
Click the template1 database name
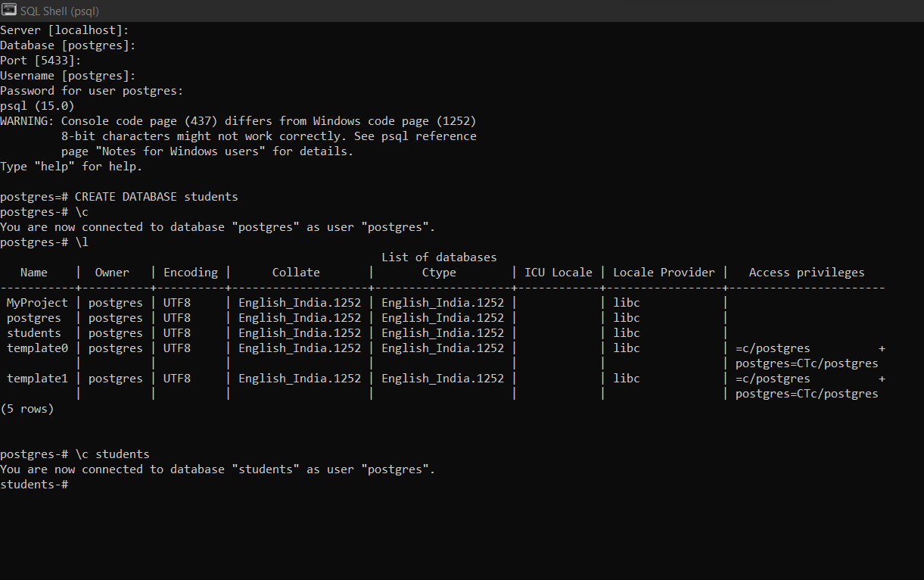pos(37,379)
